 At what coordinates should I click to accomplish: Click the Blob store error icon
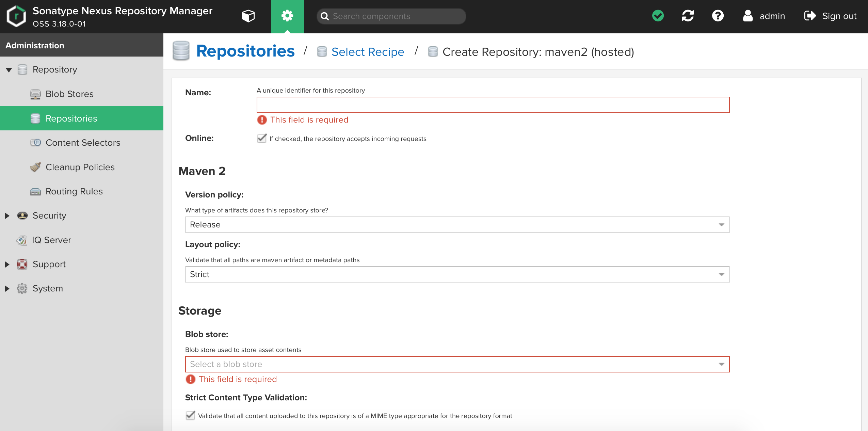190,379
